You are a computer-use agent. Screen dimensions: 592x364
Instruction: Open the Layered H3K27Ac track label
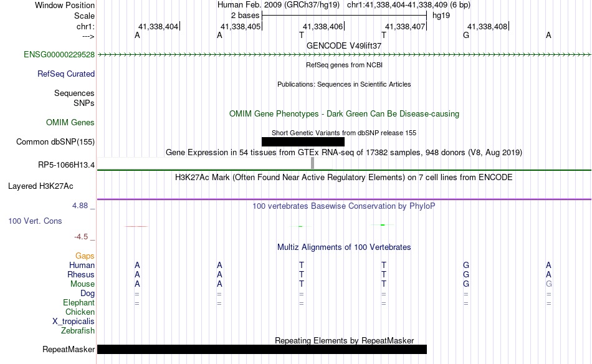click(x=41, y=186)
